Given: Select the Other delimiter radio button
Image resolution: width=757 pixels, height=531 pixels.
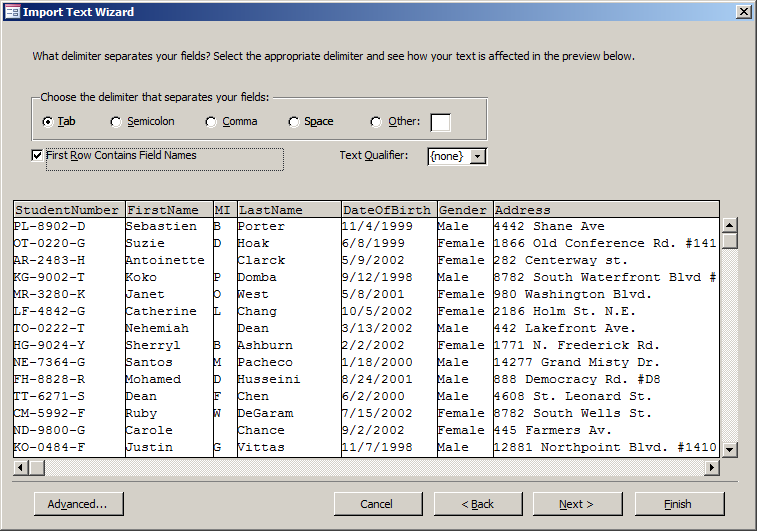Looking at the screenshot, I should click(x=376, y=122).
